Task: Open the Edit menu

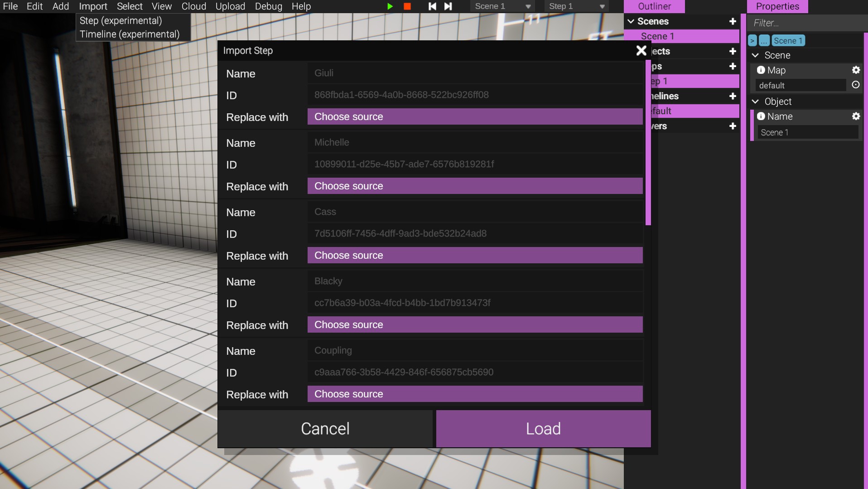Action: tap(34, 6)
